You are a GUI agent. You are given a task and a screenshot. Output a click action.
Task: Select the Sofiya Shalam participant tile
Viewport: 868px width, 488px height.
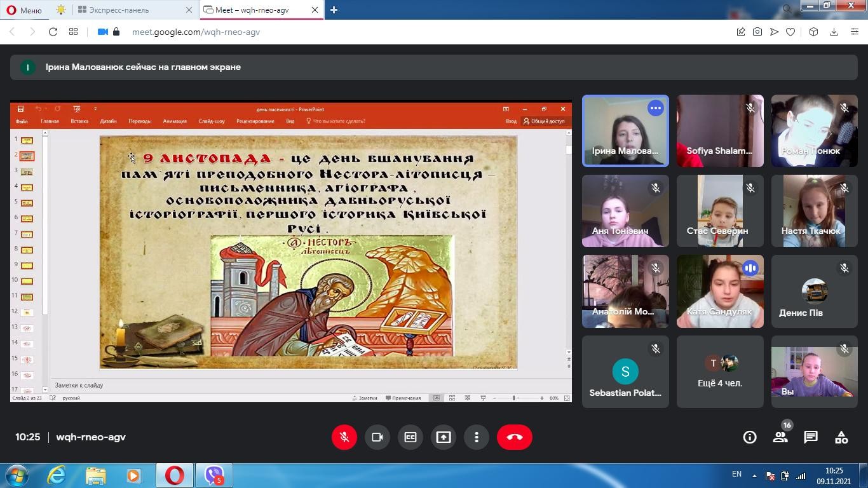[720, 132]
